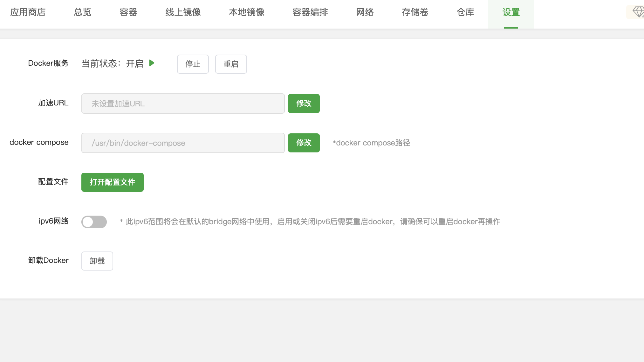Click the 加速URL input field

(183, 104)
